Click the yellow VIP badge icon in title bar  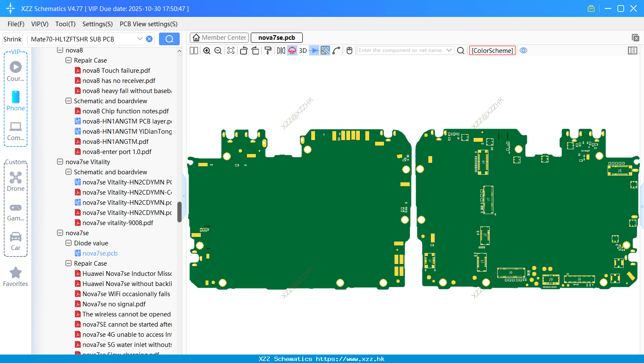click(591, 8)
